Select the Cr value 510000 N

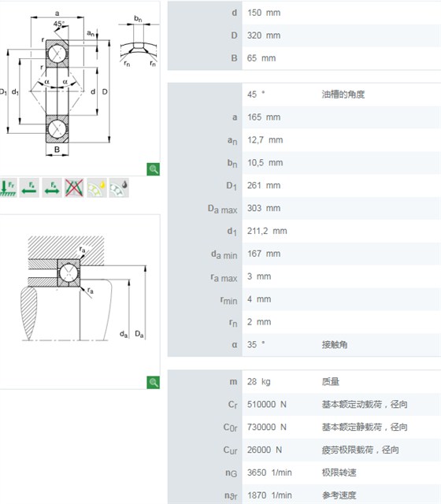click(x=266, y=404)
